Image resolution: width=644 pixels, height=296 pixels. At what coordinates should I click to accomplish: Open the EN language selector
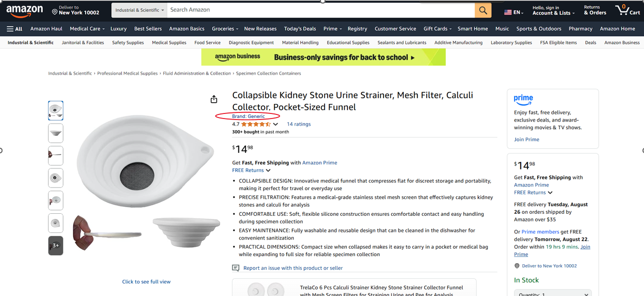pos(514,12)
